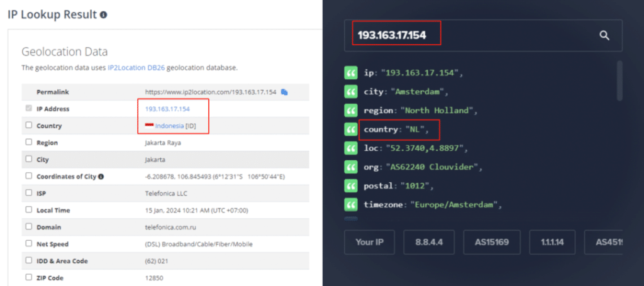644x286 pixels.
Task: Click the info icon next to Coordinates of City
Action: click(101, 177)
